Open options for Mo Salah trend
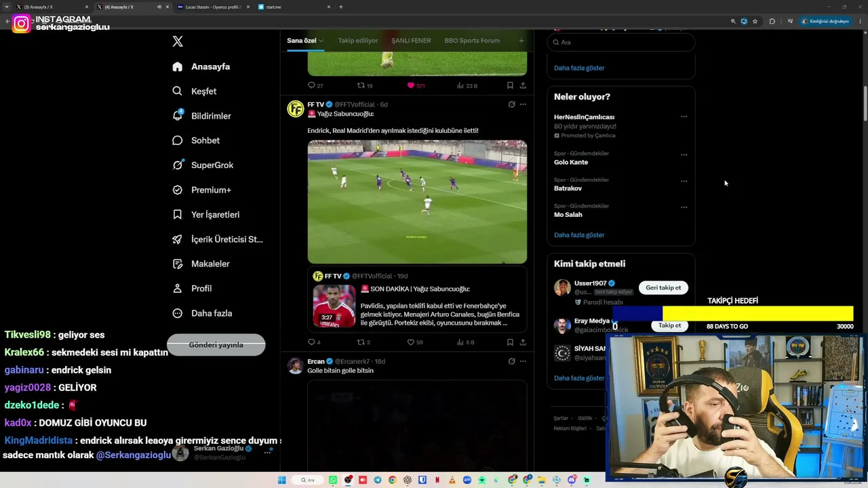868x488 pixels. [684, 207]
